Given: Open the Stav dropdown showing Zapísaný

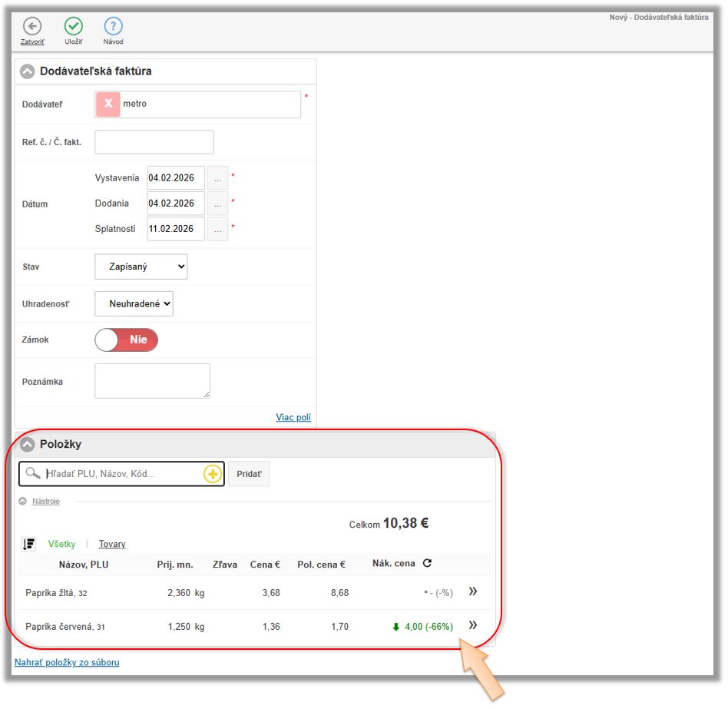Looking at the screenshot, I should coord(141,267).
